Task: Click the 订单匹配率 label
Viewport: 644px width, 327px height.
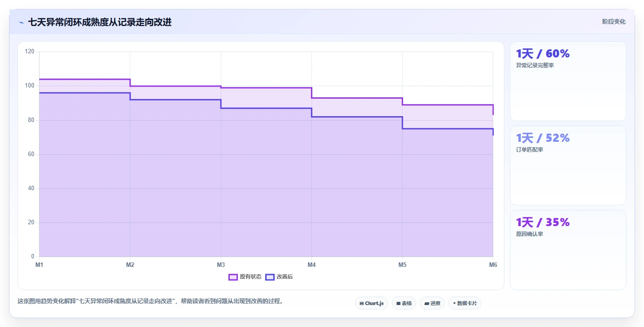Action: click(530, 150)
